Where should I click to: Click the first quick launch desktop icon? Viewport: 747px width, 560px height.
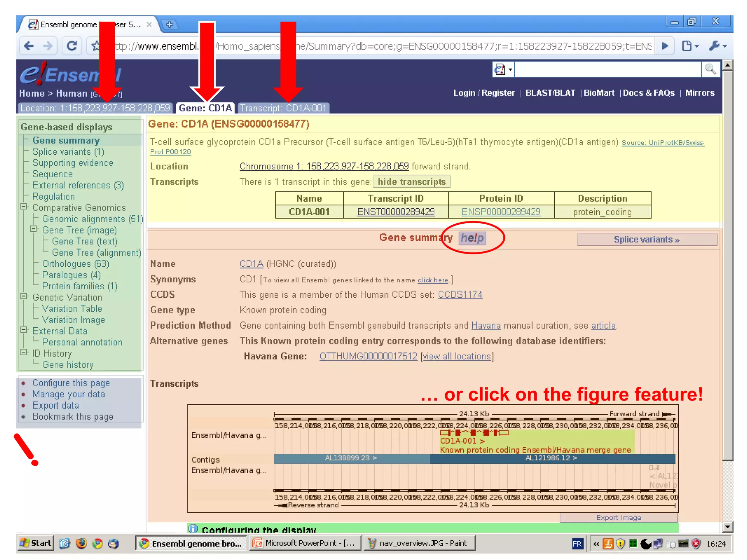65,543
